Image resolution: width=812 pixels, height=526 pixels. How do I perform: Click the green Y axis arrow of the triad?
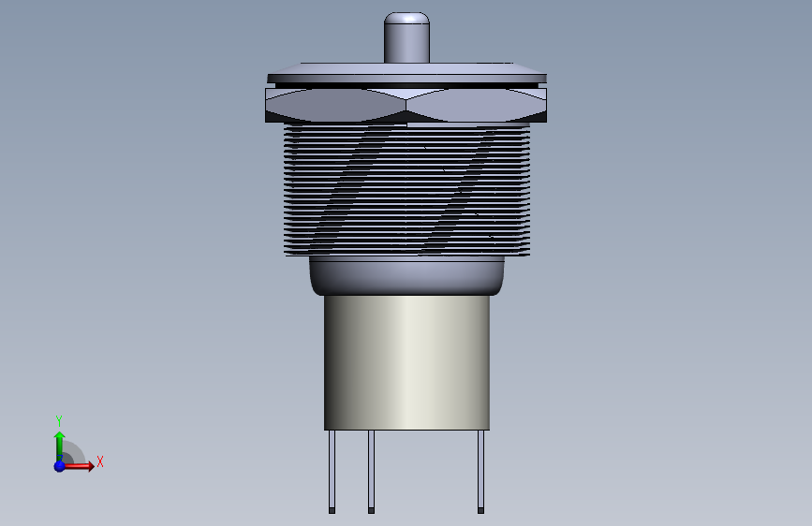60,446
